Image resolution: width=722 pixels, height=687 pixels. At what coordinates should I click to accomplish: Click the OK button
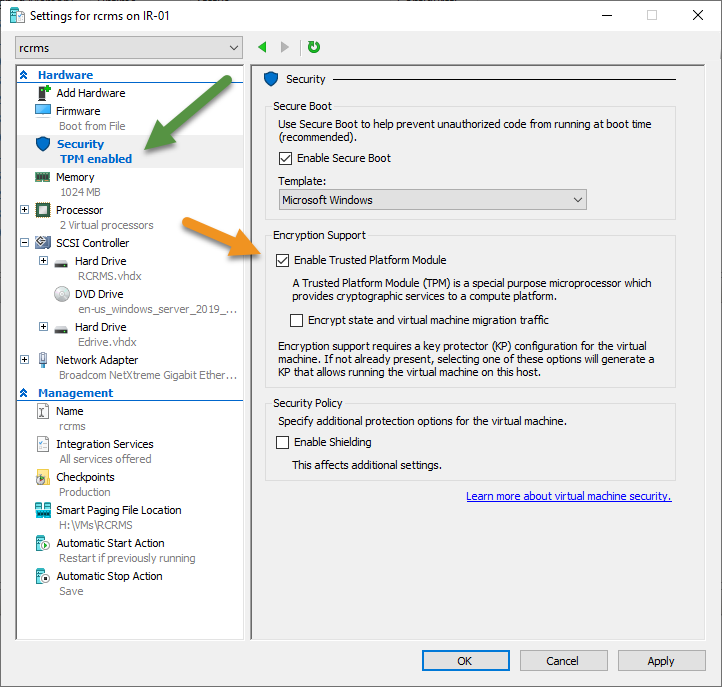(466, 661)
